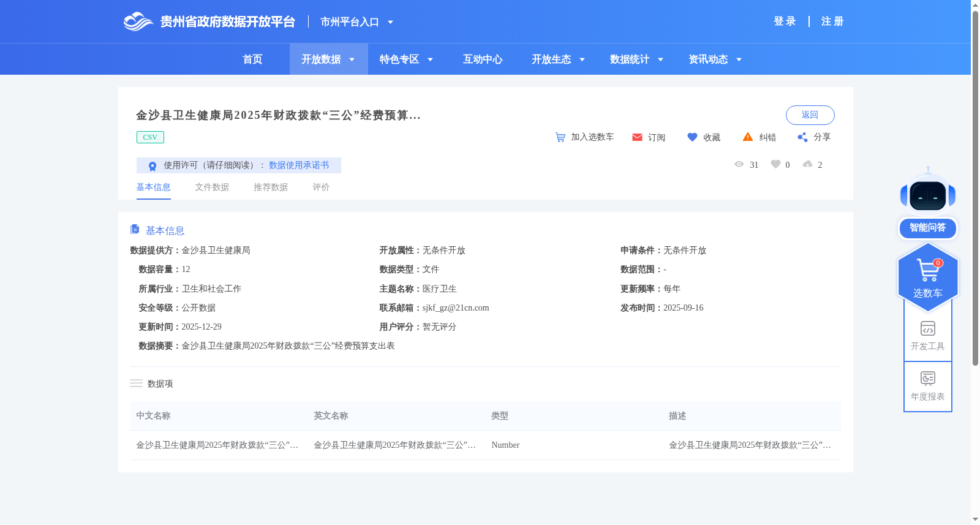Click the 返回 button
This screenshot has width=980, height=525.
point(810,115)
